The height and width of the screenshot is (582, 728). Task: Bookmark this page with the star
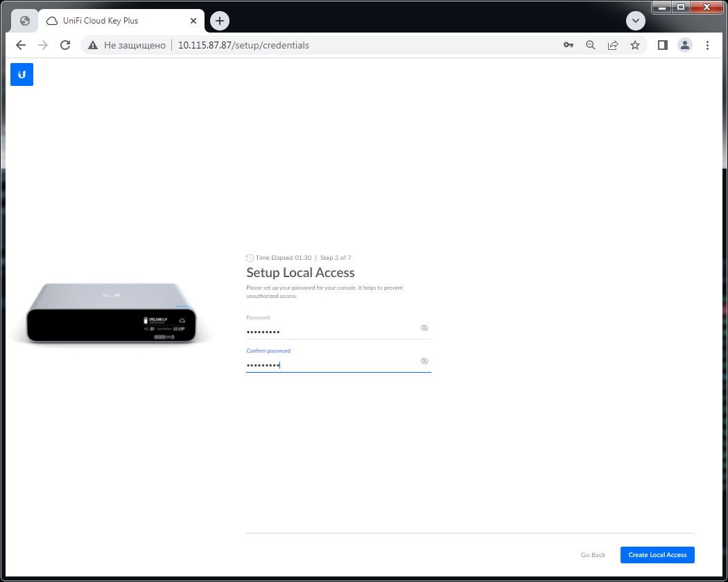(x=635, y=45)
